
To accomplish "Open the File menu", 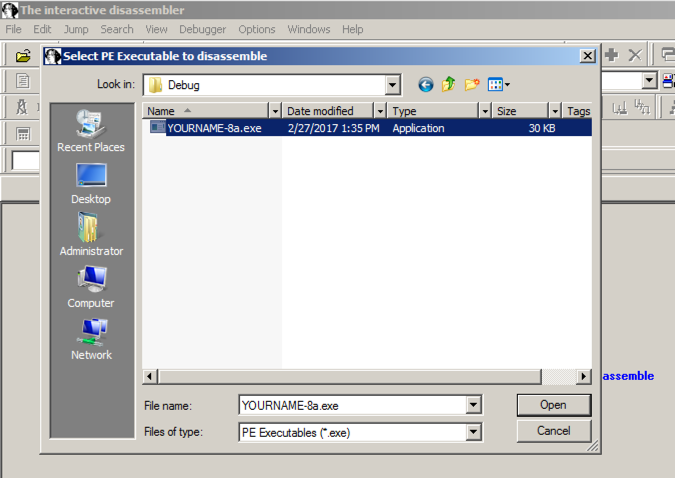I will click(13, 29).
